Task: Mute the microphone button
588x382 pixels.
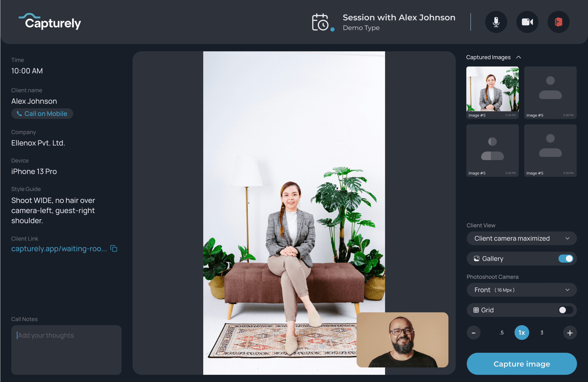Action: click(496, 22)
